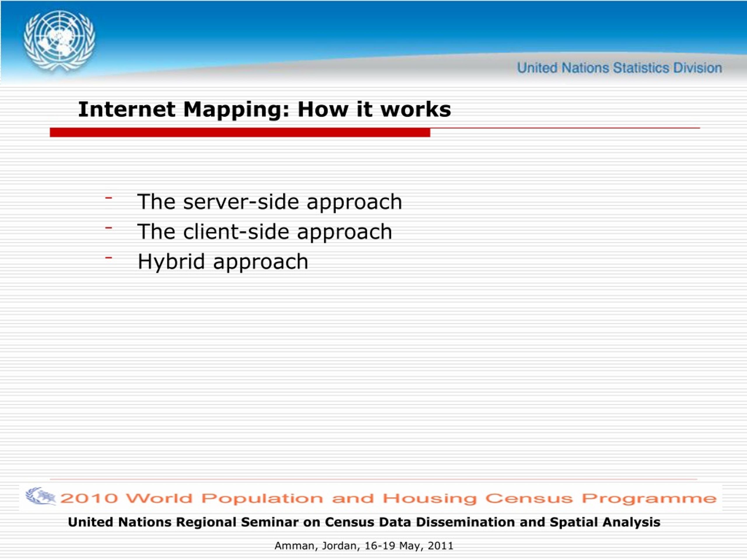Click the census programme laurel logo
The width and height of the screenshot is (747, 560).
click(x=41, y=496)
